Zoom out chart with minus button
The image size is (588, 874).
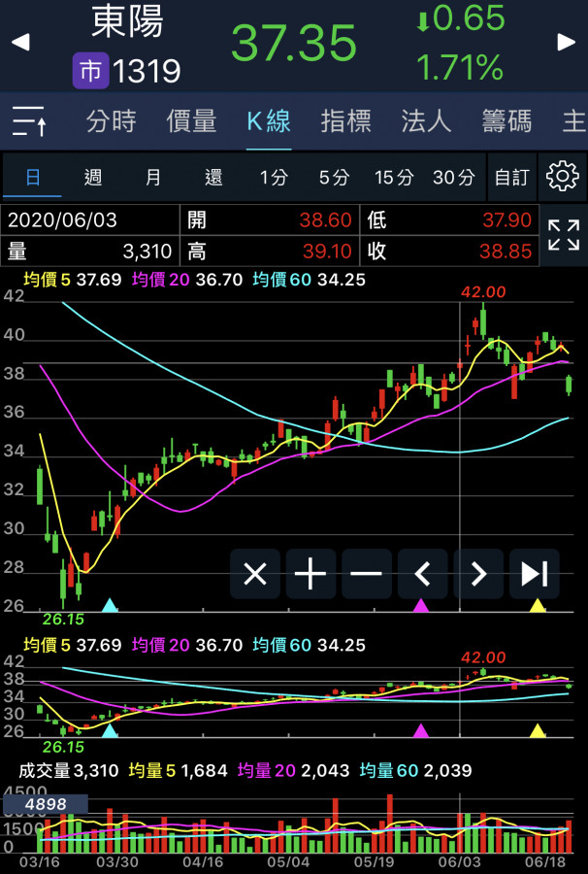click(x=367, y=574)
